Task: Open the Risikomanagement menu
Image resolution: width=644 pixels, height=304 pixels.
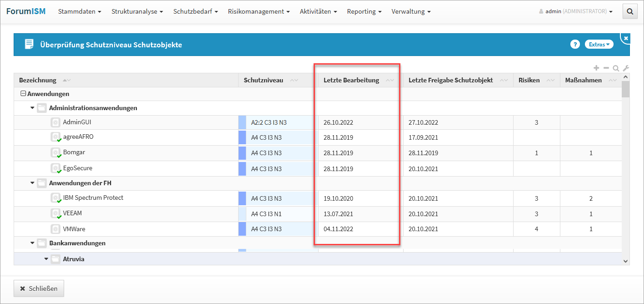Action: coord(259,11)
